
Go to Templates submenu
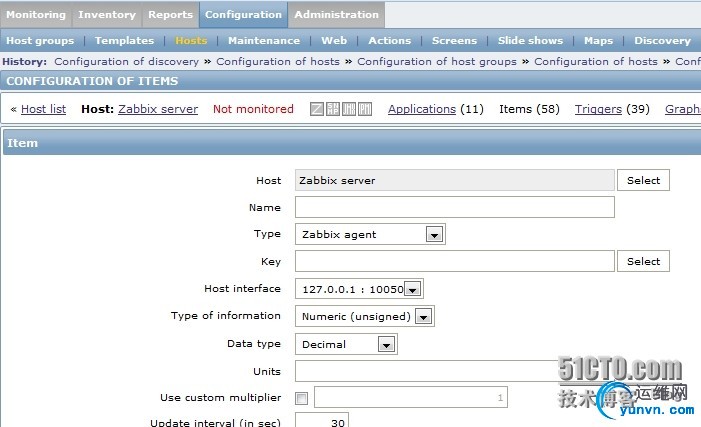(124, 41)
